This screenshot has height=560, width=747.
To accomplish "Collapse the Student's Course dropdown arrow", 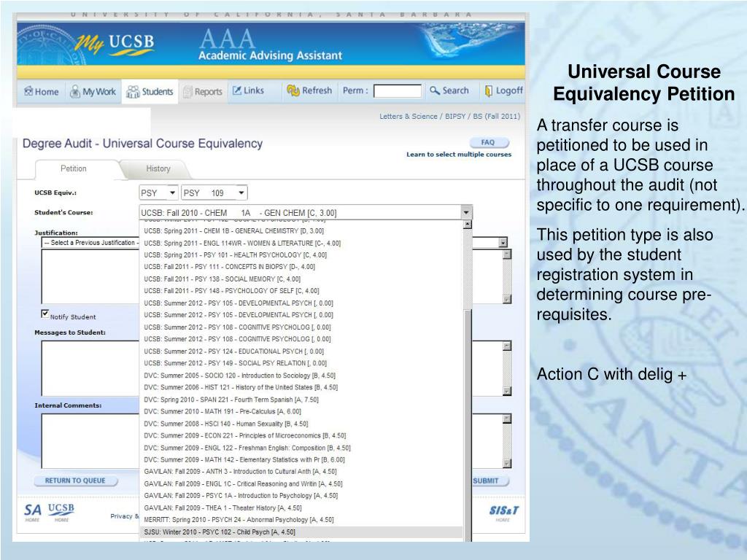I will [x=466, y=212].
